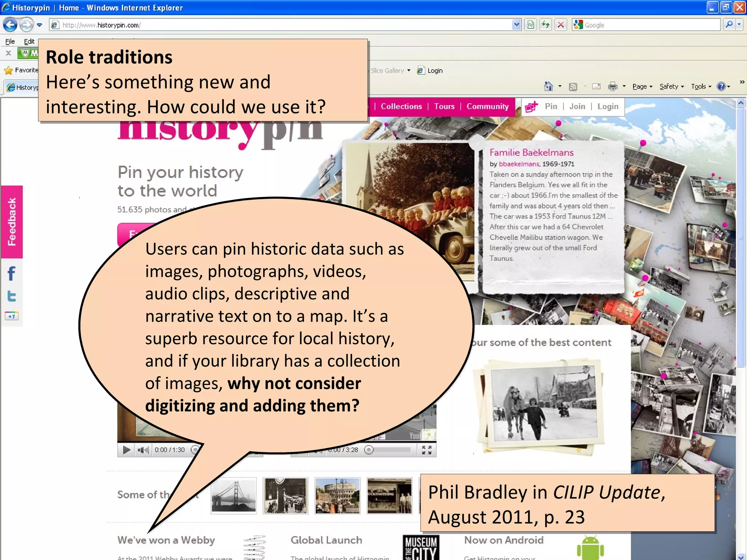Play the 1:30 video
Image resolution: width=747 pixels, height=560 pixels.
[x=126, y=450]
